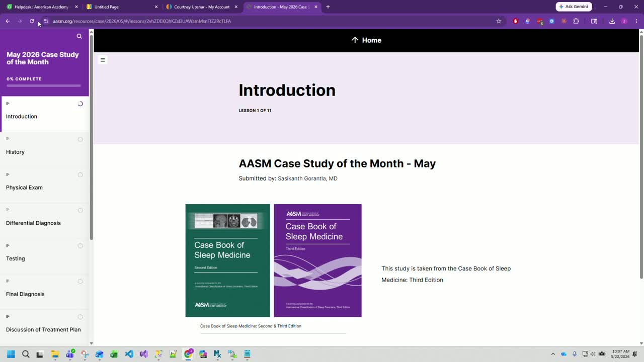Open Snipping Tool from the taskbar
Screen dimensions: 644x362
pos(85,354)
